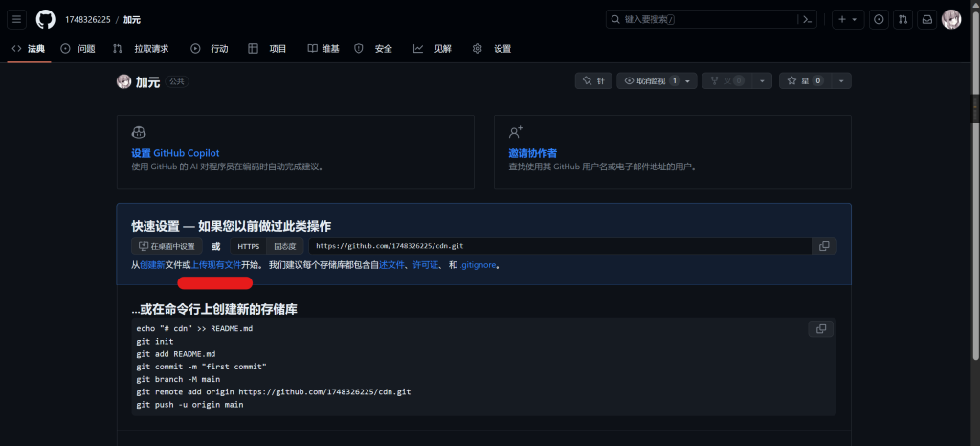This screenshot has width=980, height=446.
Task: Copy the command line setup code
Action: click(x=820, y=328)
